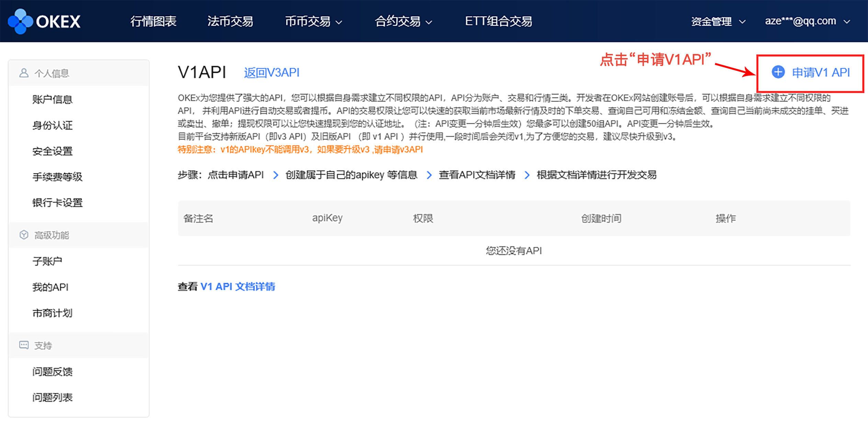
Task: Click the 返回V3API link
Action: pos(271,73)
